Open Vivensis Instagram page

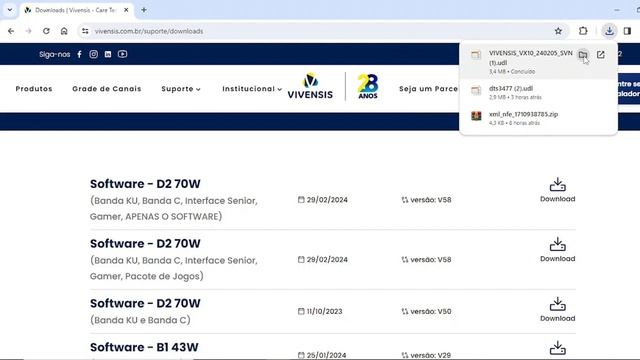click(x=93, y=54)
